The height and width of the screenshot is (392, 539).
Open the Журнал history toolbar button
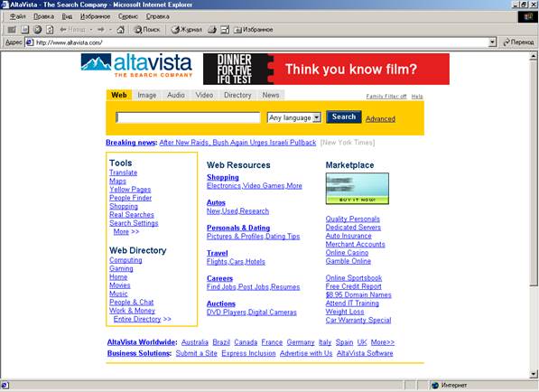click(x=187, y=30)
